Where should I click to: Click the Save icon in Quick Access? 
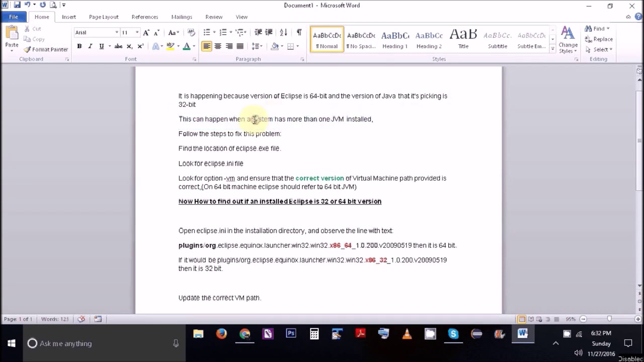point(17,5)
